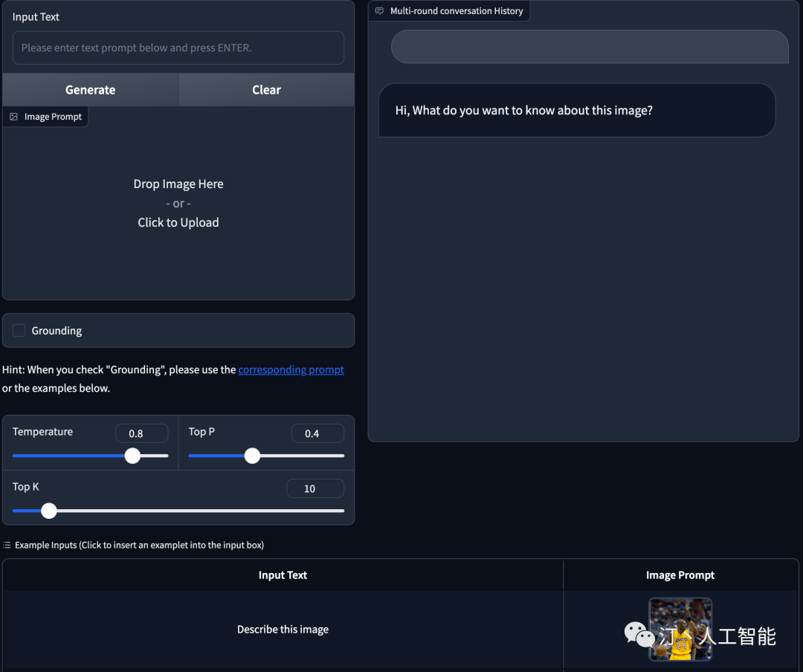This screenshot has width=803, height=672.
Task: Click the empty user message bubble in history
Action: [x=590, y=47]
